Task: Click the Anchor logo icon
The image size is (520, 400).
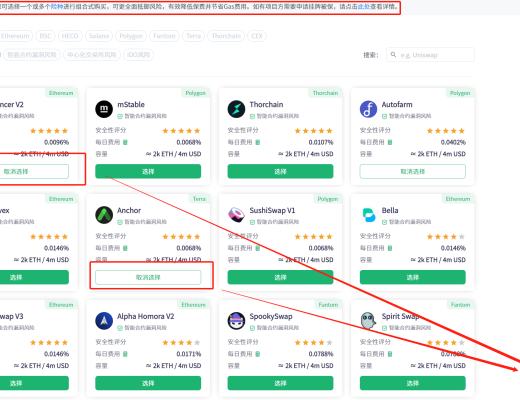Action: [x=104, y=215]
